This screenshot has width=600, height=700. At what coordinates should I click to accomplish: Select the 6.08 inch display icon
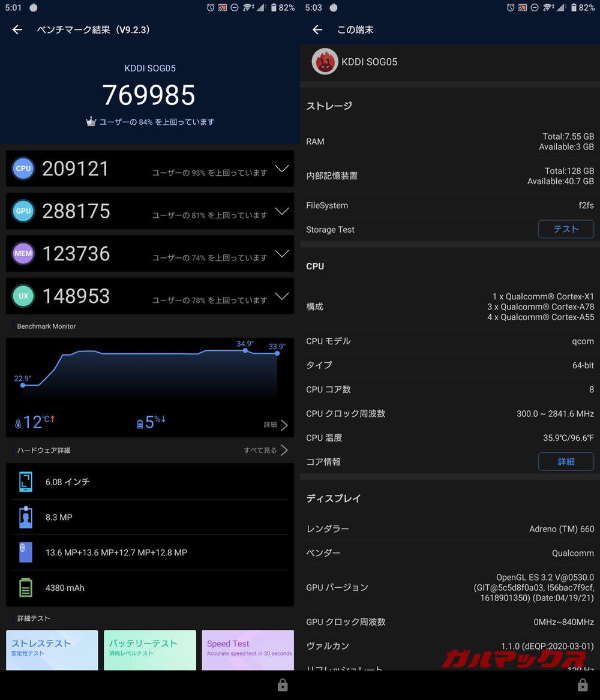click(x=25, y=482)
